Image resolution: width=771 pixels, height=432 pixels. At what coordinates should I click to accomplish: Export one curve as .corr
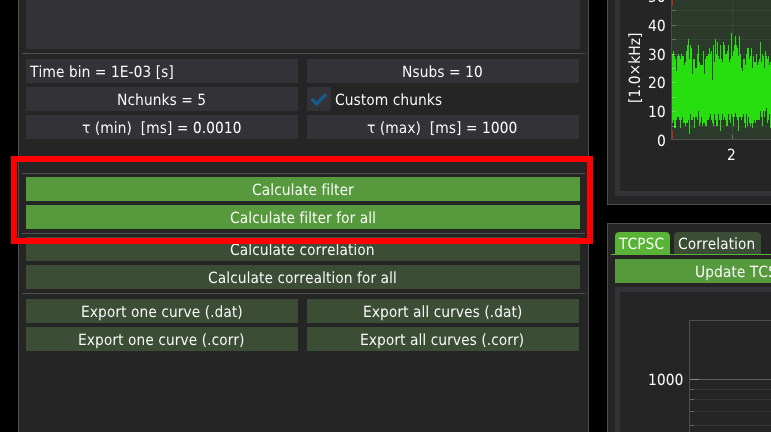pyautogui.click(x=161, y=340)
